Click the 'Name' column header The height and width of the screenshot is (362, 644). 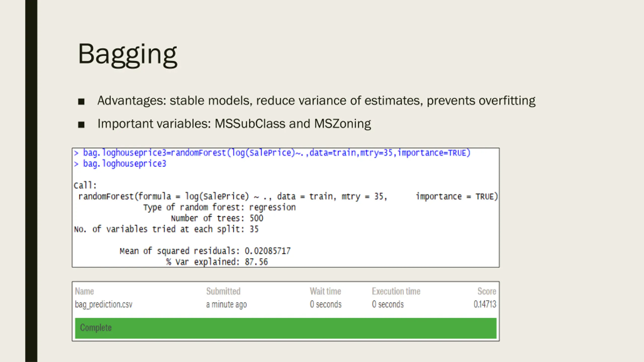tap(84, 291)
